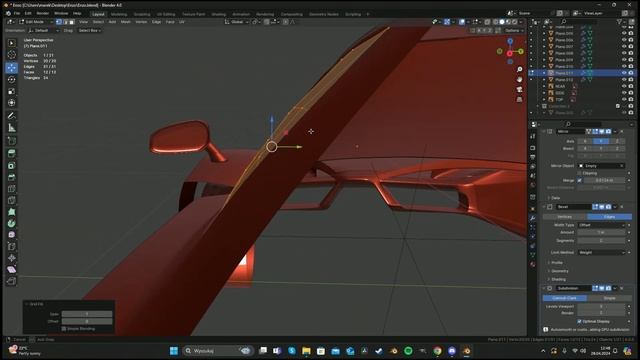The image size is (640, 360).
Task: Open the Bevel Limit Method dropdown
Action: tap(601, 252)
